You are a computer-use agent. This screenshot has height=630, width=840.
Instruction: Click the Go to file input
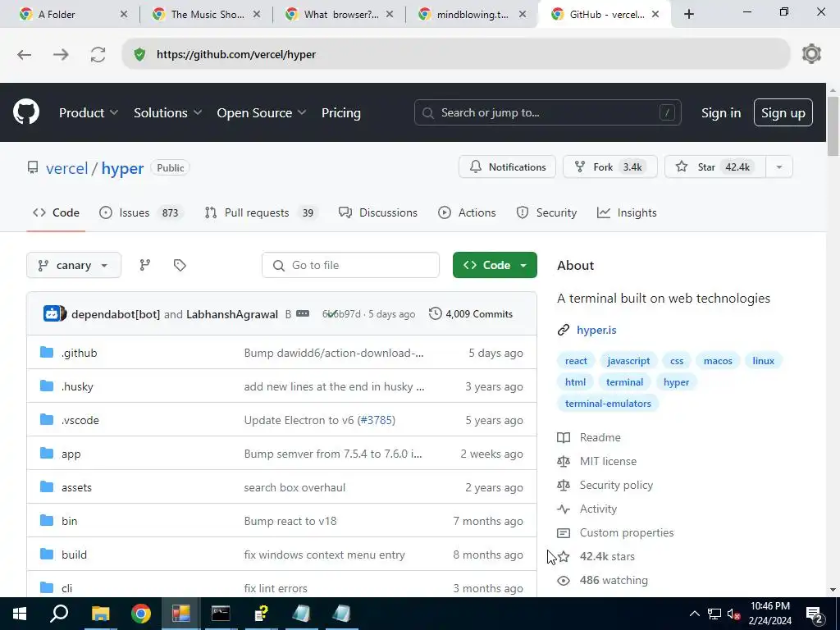point(350,265)
